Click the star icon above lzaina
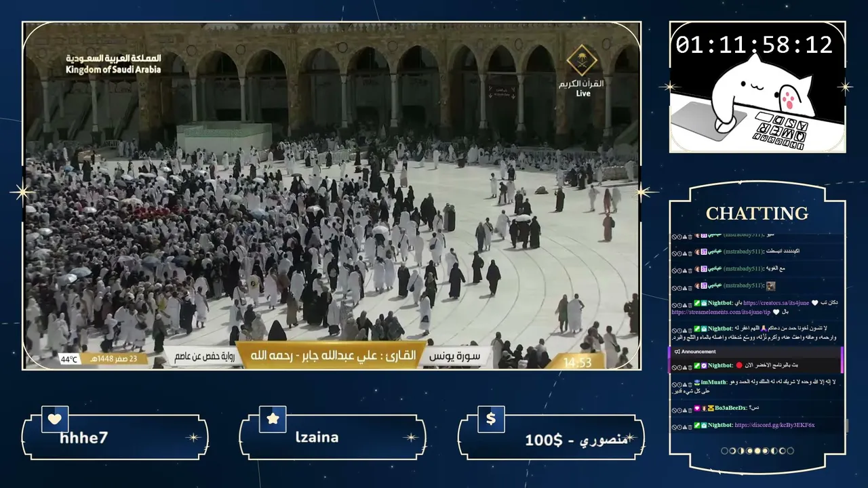Screen dimensions: 868x488 click(x=273, y=419)
